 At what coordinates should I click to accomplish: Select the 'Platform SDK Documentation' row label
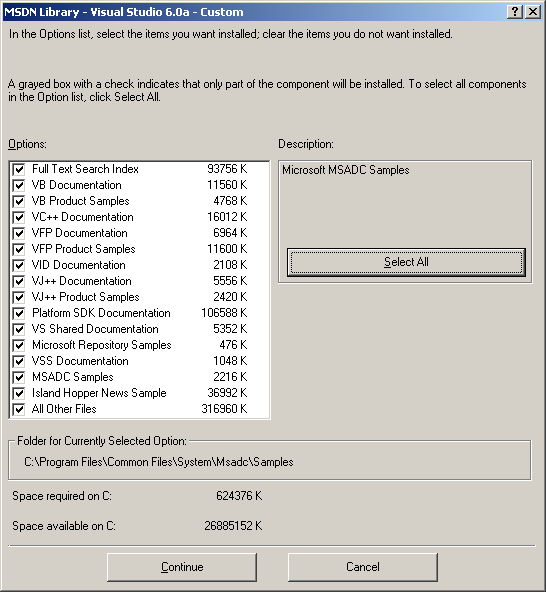tap(101, 313)
